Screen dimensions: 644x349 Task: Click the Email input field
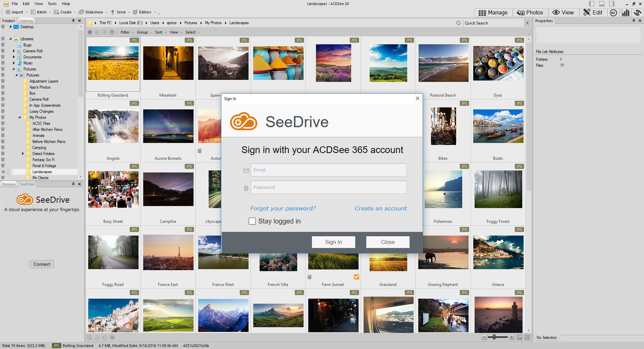pyautogui.click(x=329, y=170)
